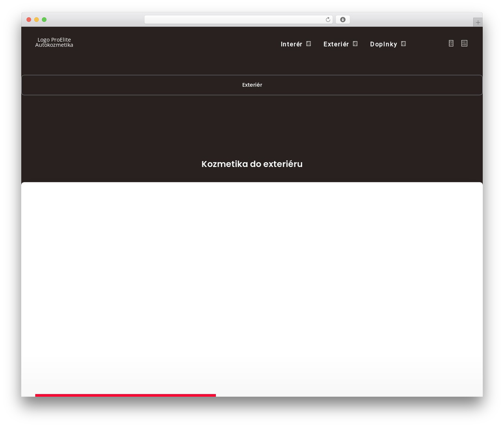The image size is (504, 427).
Task: Open the Exteriér item in the top navigation
Action: point(336,44)
